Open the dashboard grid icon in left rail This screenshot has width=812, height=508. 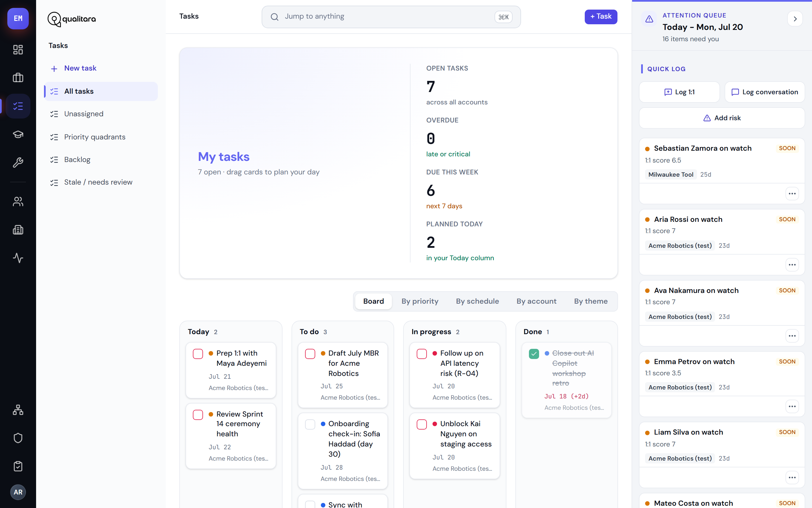point(18,50)
